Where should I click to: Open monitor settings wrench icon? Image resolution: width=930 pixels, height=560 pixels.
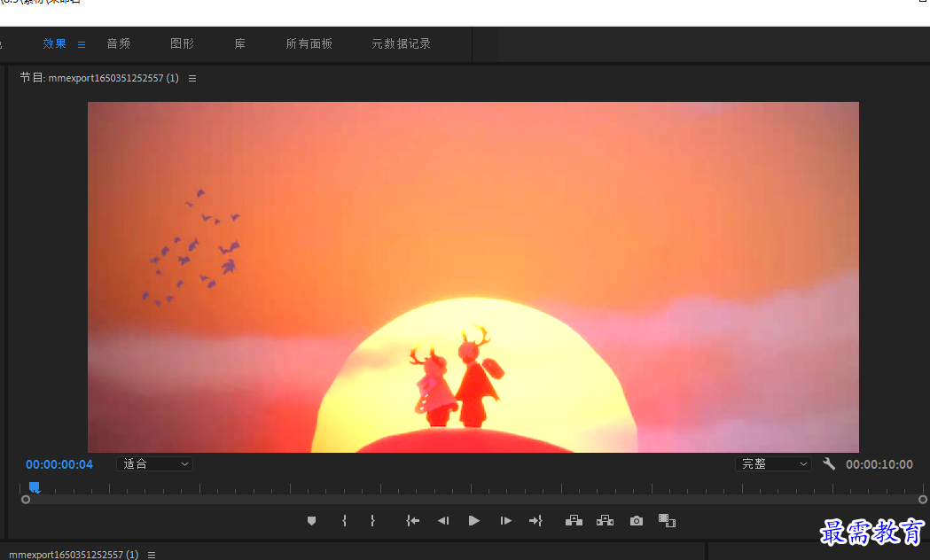829,464
